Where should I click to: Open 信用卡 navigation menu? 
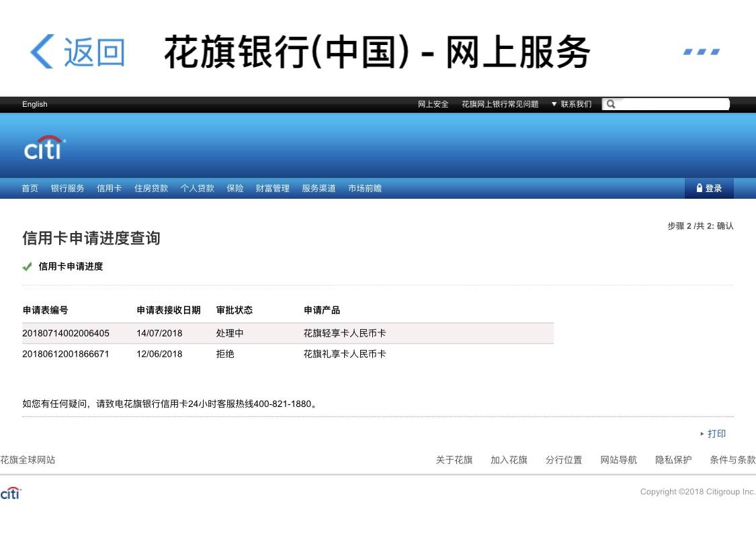click(x=110, y=188)
